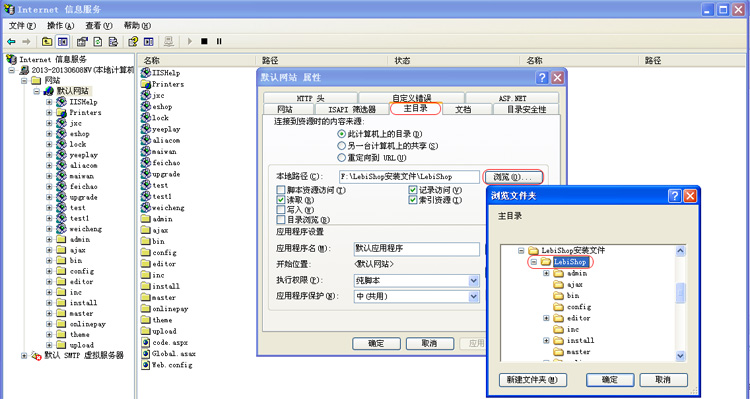
Task: Click the 本地路径 input field
Action: (409, 177)
